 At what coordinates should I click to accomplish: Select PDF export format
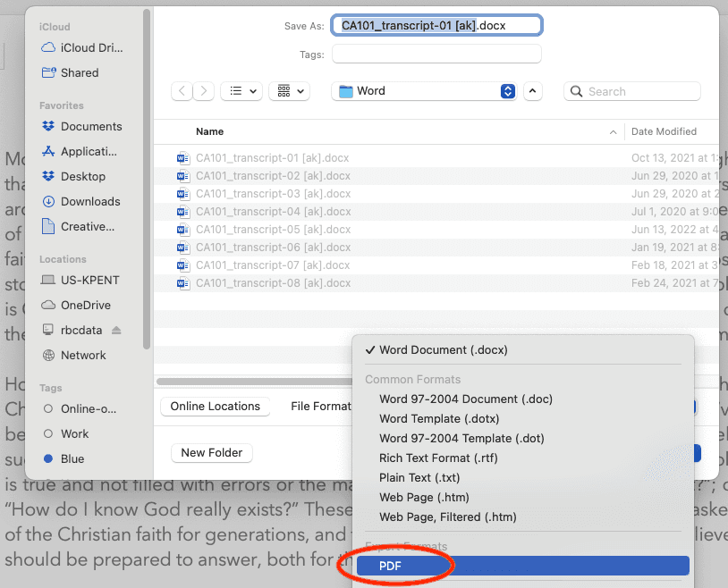pos(523,566)
